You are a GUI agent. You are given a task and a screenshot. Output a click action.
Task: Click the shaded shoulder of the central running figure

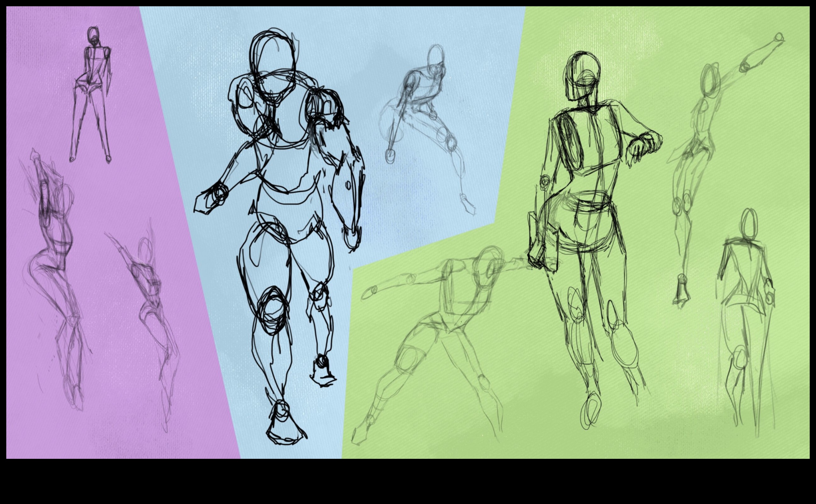coord(325,107)
